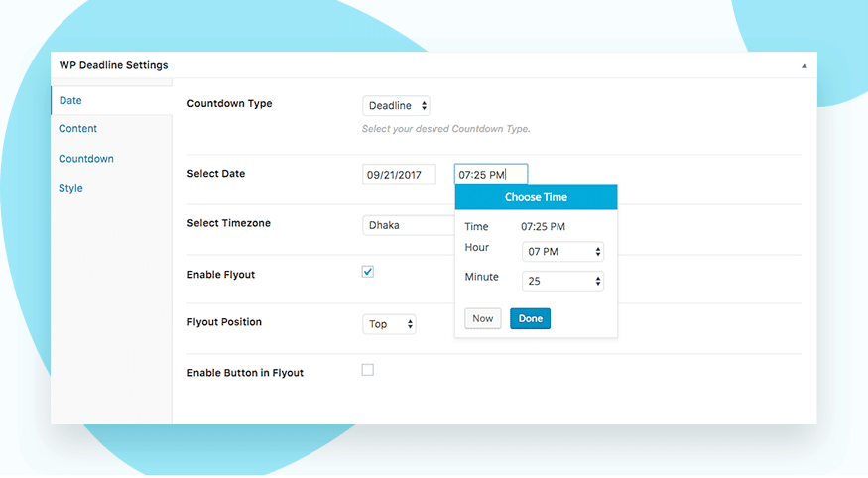Open the Hour dropdown in time picker
The width and height of the screenshot is (868, 478).
coord(562,252)
